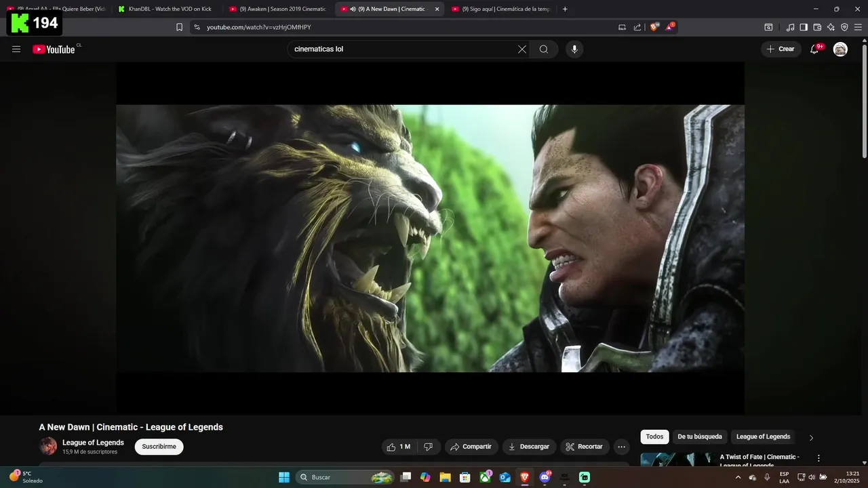Bookmark this page in address bar
Screen dimensions: 868x488
(x=179, y=27)
